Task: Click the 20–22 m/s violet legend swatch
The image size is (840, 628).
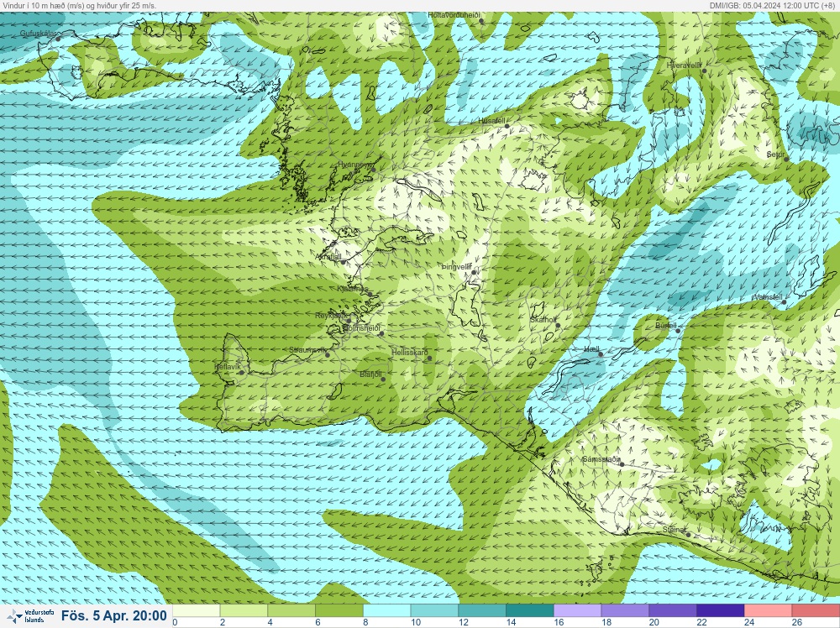Action: tap(673, 610)
